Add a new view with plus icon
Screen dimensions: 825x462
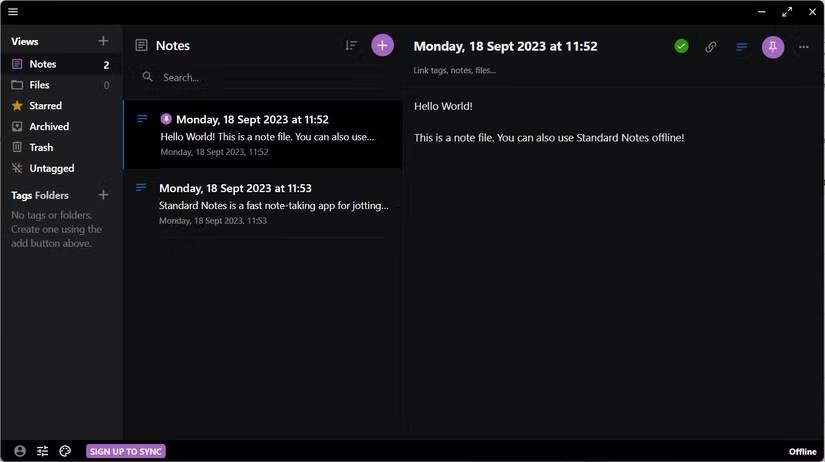pyautogui.click(x=103, y=41)
